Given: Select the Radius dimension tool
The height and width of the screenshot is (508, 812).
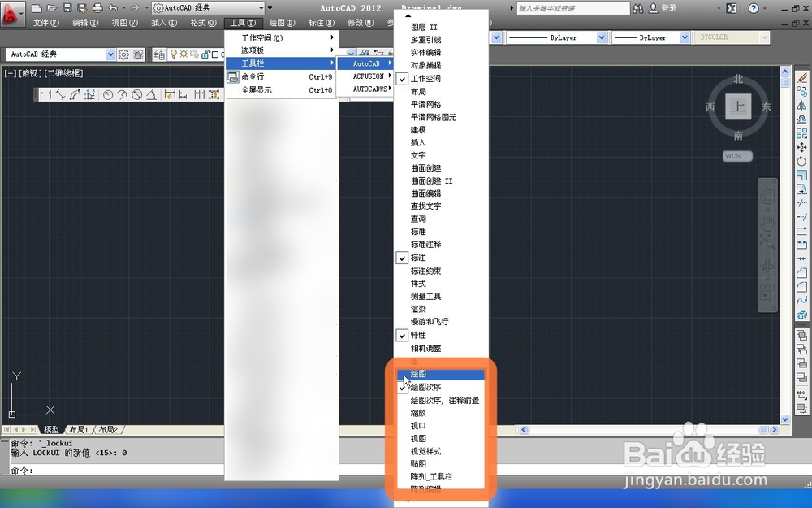Looking at the screenshot, I should [108, 94].
